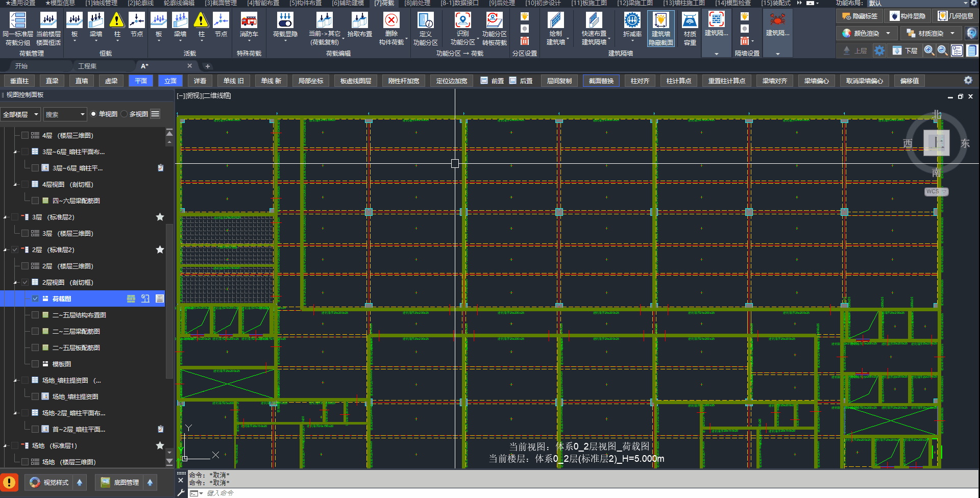
Task: Click the 删除构件荷载 delete icon
Action: click(391, 21)
